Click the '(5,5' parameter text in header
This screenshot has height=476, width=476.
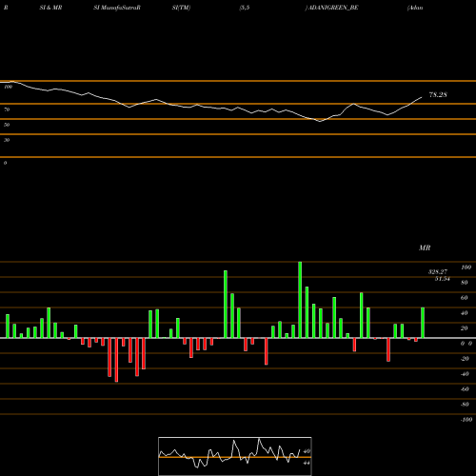(x=245, y=8)
